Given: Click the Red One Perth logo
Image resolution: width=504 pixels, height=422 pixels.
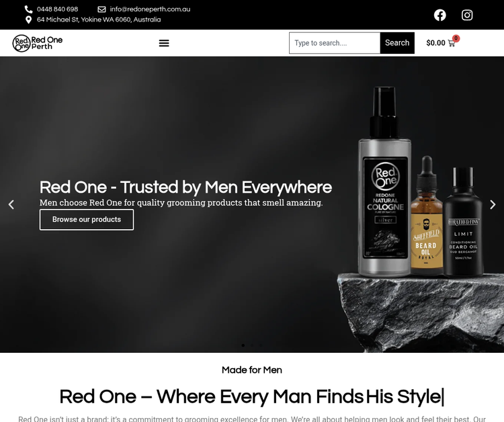Looking at the screenshot, I should [38, 43].
